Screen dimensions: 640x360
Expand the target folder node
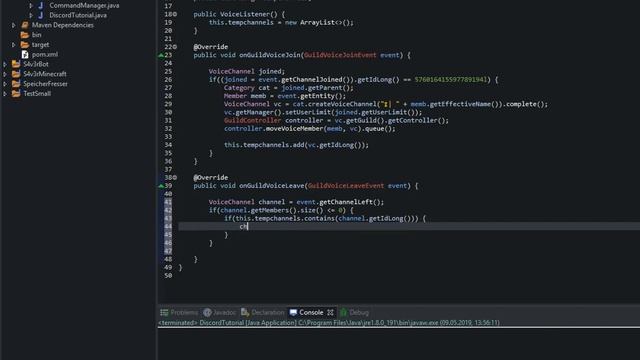click(13, 44)
